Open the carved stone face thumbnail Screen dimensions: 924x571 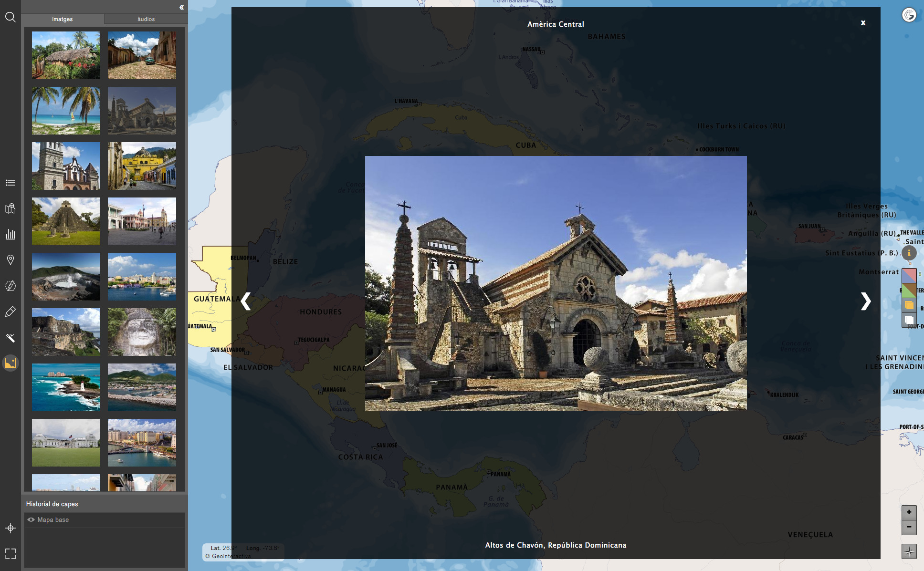142,332
